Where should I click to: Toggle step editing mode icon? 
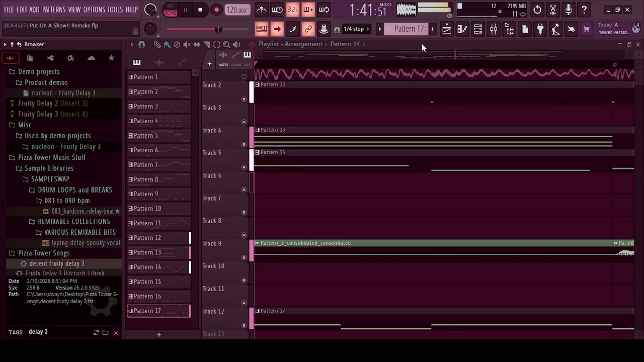293,29
